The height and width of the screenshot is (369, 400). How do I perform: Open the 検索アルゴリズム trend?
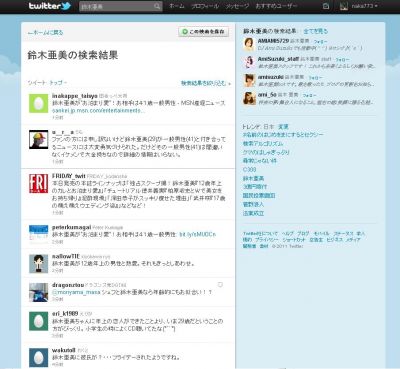[x=263, y=144]
